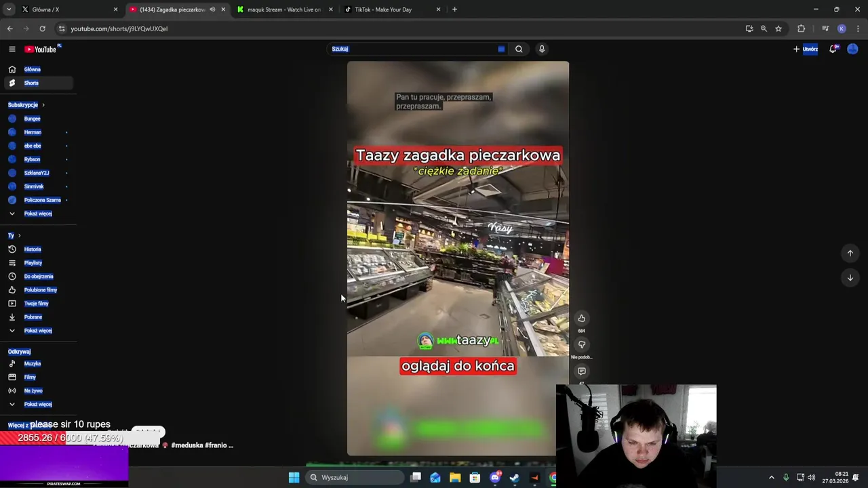Viewport: 868px width, 488px height.
Task: Open Chrome profile K avatar
Action: (842, 28)
